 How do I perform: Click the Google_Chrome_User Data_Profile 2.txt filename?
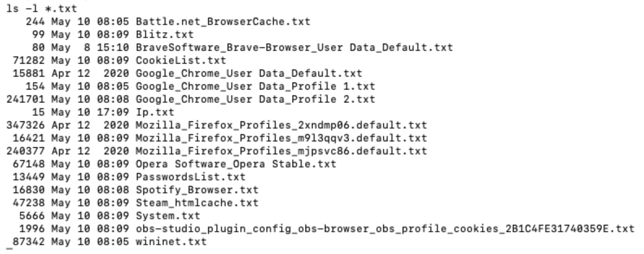[236, 99]
